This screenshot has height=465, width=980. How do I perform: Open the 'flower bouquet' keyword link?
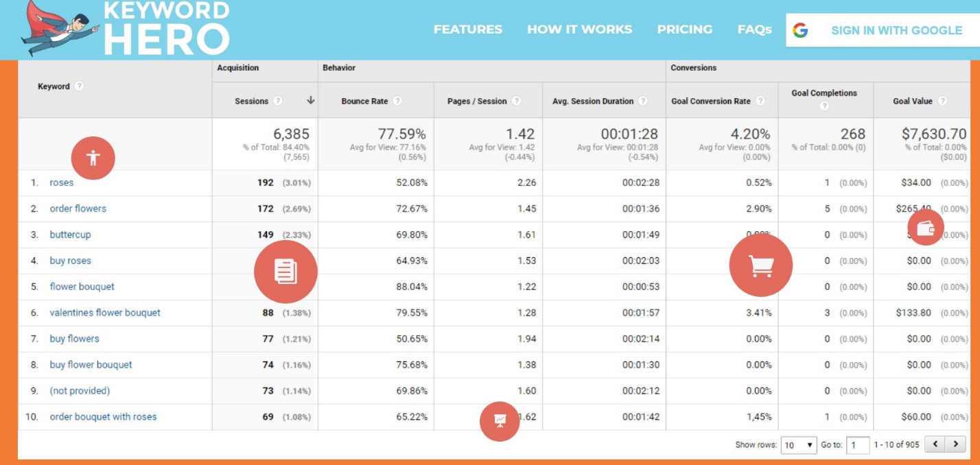coord(82,287)
